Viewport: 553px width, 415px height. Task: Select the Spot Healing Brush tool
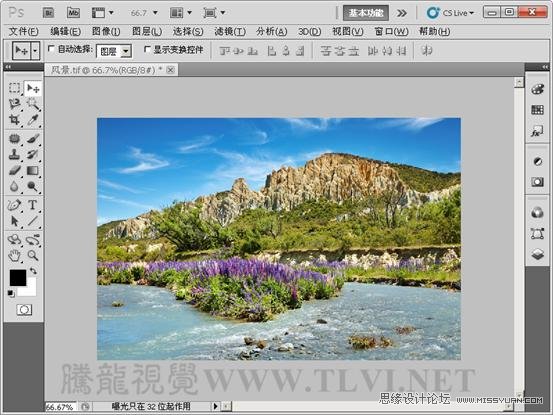pos(14,138)
